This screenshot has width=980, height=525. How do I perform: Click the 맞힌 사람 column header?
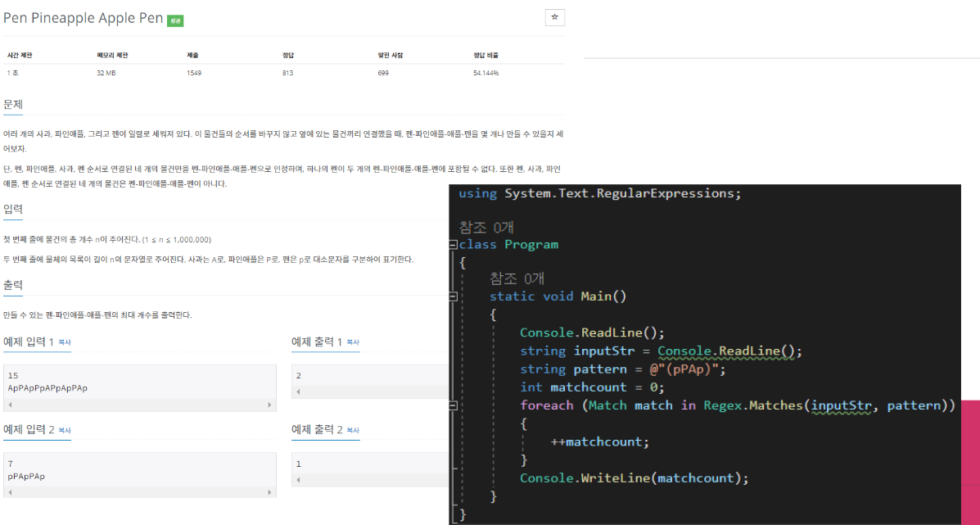pos(391,56)
